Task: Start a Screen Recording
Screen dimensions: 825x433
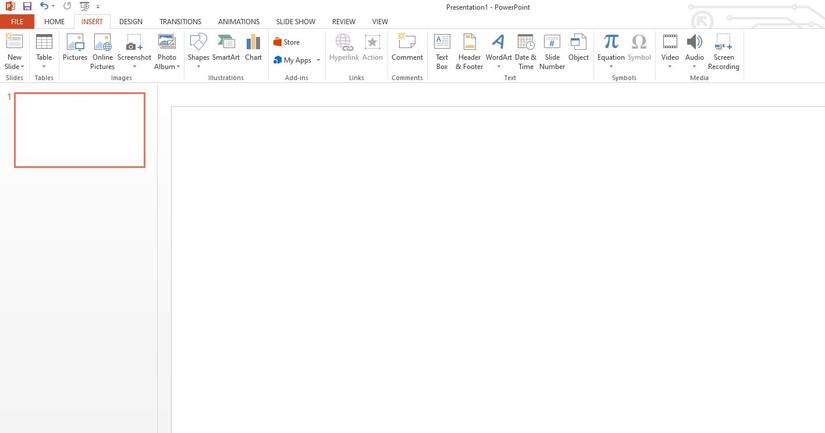Action: click(723, 52)
